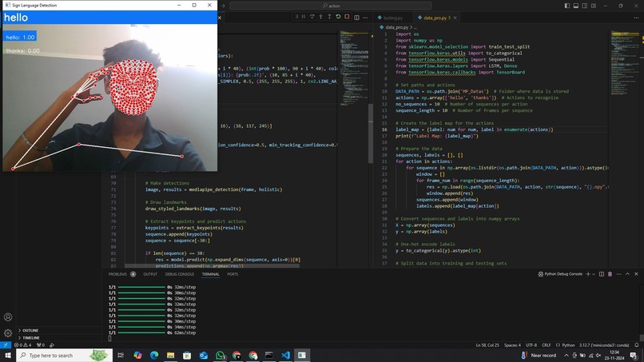Viewport: 644px width, 362px height.
Task: Select the data_pro.py editor tab
Action: click(435, 18)
